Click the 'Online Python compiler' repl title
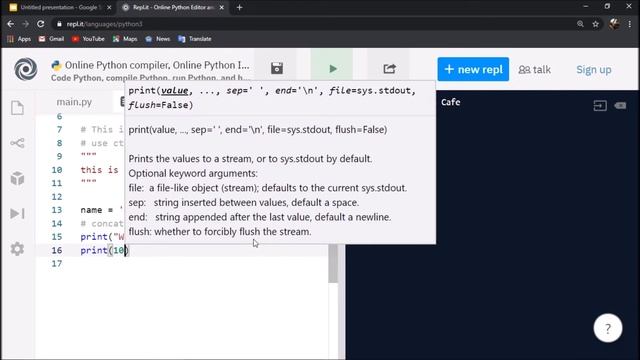 tap(157, 65)
